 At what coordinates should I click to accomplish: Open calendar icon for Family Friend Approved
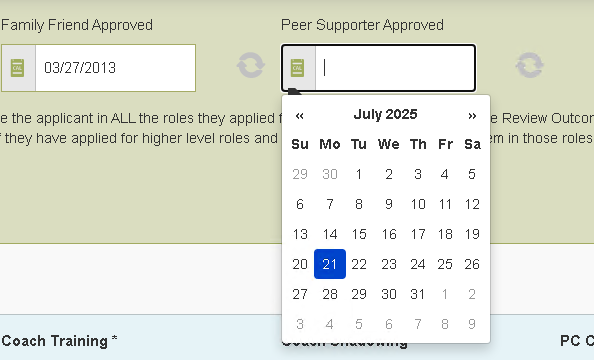click(x=18, y=68)
